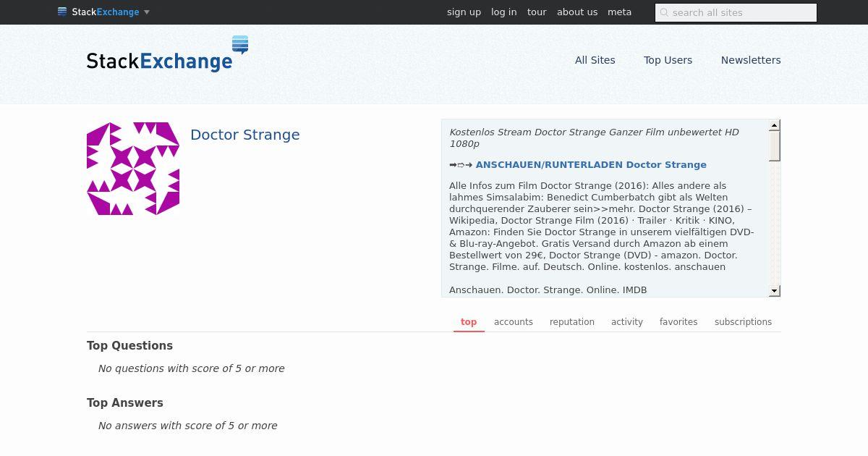This screenshot has height=456, width=868.
Task: Click the StackExchange stack icon in top bar
Action: (x=62, y=12)
